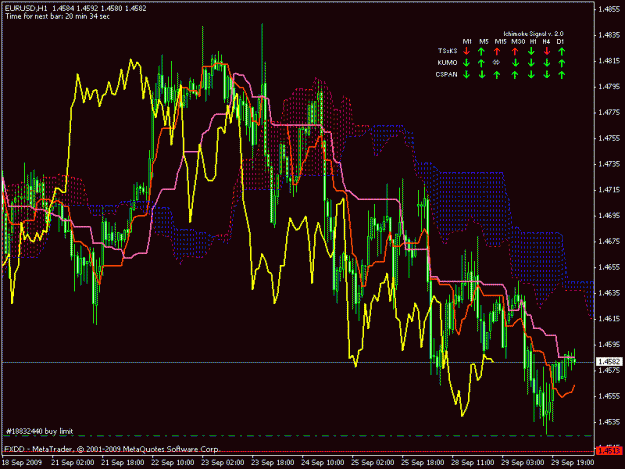The image size is (625, 469).
Task: Click the KUMO sideways marker under M15
Action: tap(497, 63)
